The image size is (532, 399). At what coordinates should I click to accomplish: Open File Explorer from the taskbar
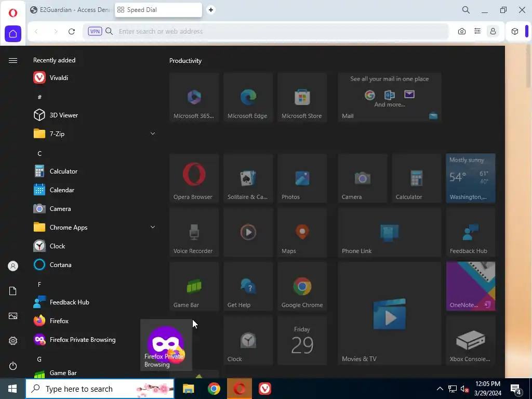click(x=188, y=389)
